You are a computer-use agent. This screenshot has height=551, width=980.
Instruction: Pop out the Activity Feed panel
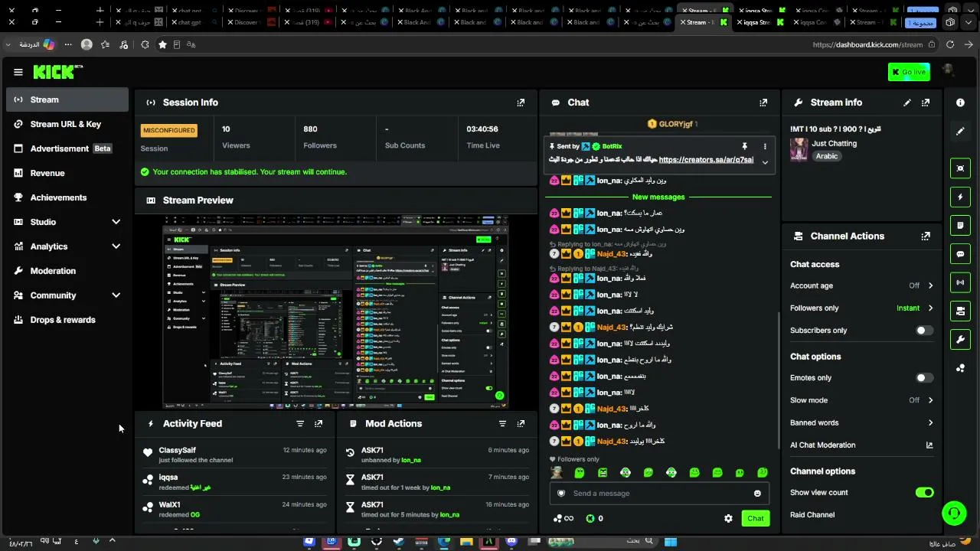point(318,424)
